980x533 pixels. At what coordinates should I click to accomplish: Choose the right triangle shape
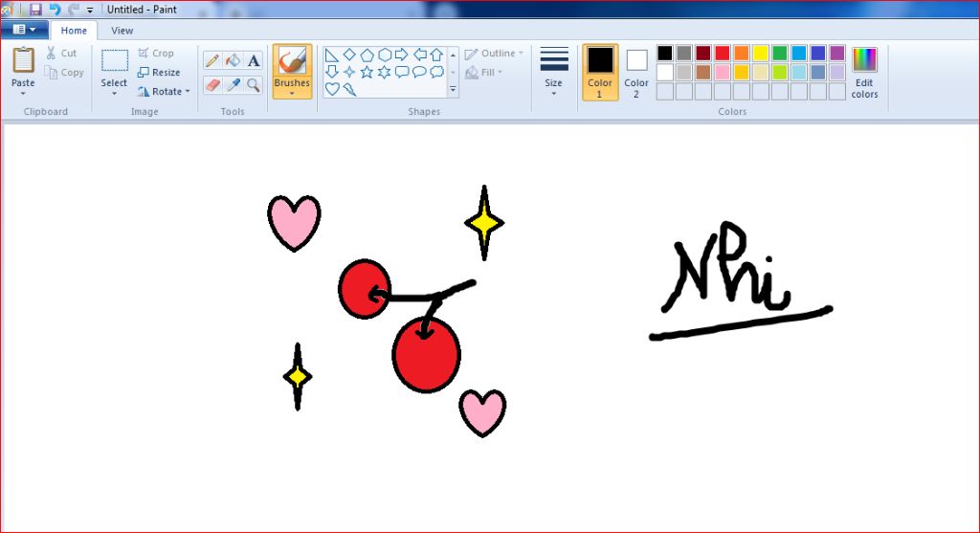pyautogui.click(x=332, y=55)
